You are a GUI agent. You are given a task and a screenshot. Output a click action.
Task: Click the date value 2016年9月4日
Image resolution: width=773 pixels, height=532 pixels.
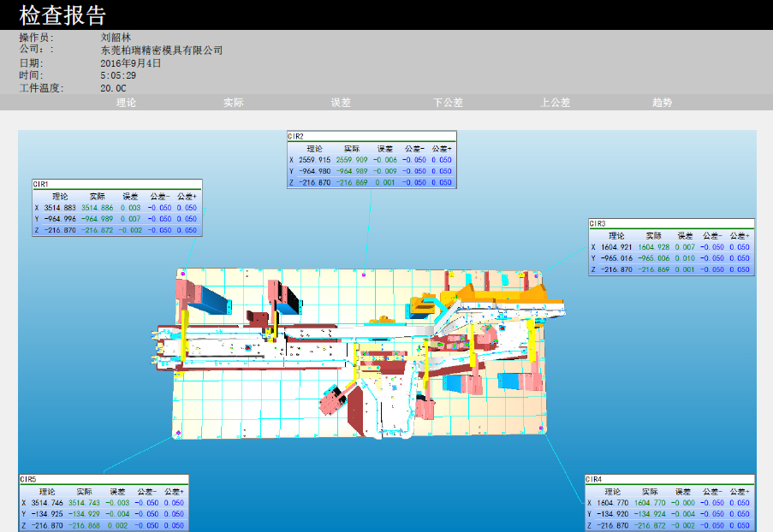(x=130, y=63)
